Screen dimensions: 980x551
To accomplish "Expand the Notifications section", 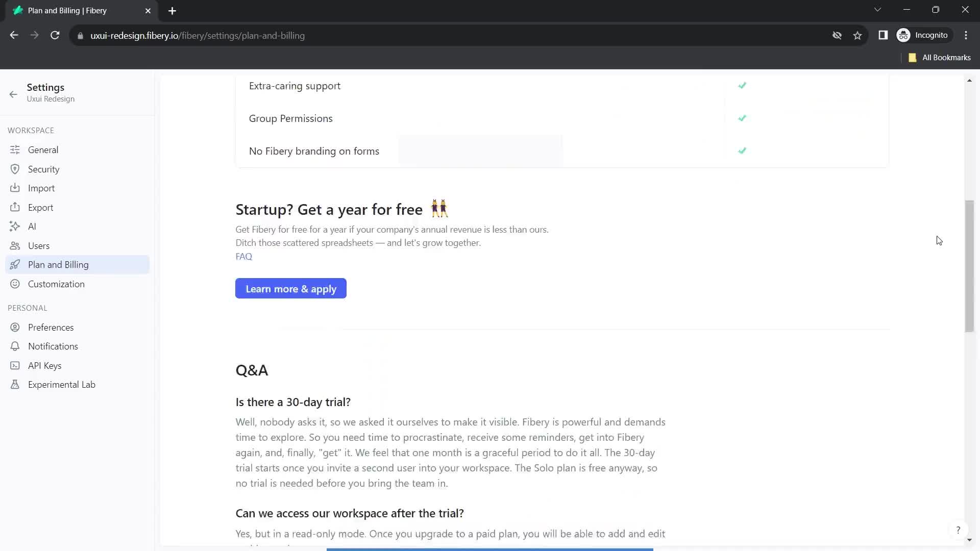I will point(53,346).
